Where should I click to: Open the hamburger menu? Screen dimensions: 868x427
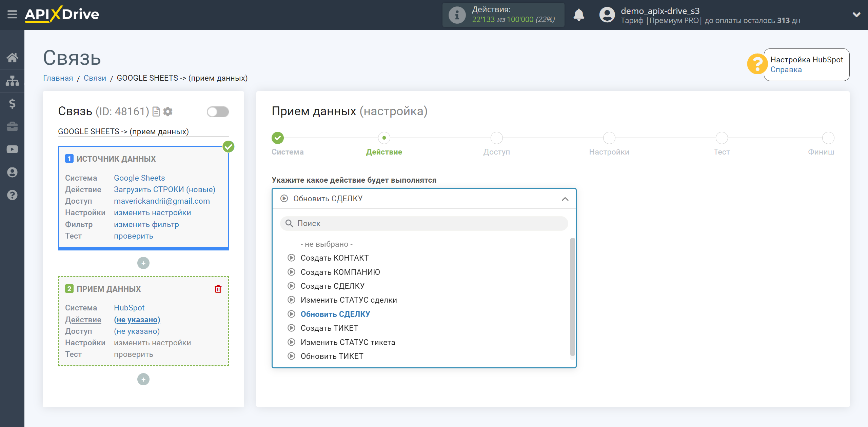click(12, 15)
